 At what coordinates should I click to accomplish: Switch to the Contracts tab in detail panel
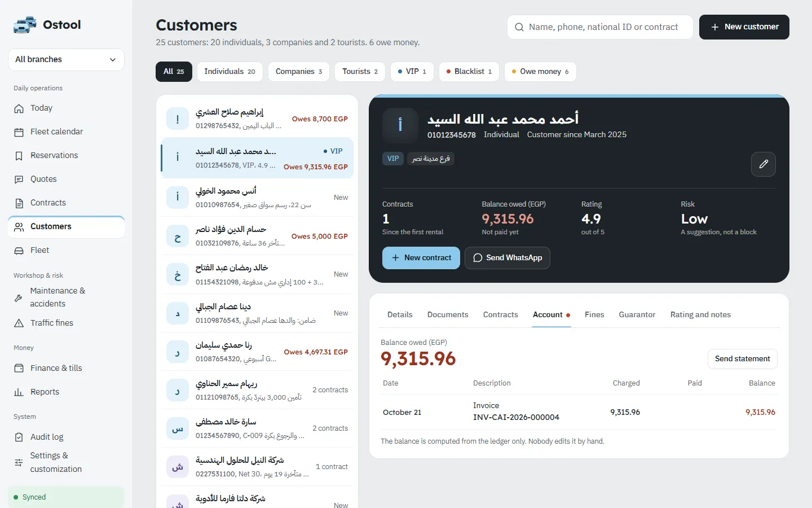coord(500,315)
